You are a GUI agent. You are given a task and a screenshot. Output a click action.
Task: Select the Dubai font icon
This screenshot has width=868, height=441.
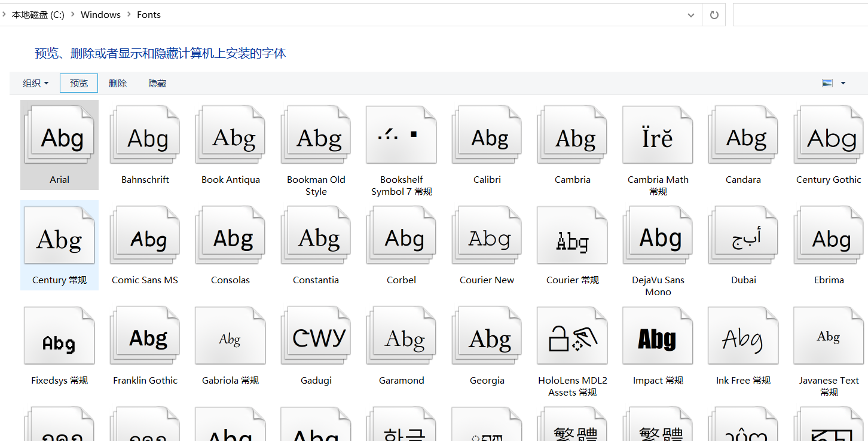tap(743, 235)
